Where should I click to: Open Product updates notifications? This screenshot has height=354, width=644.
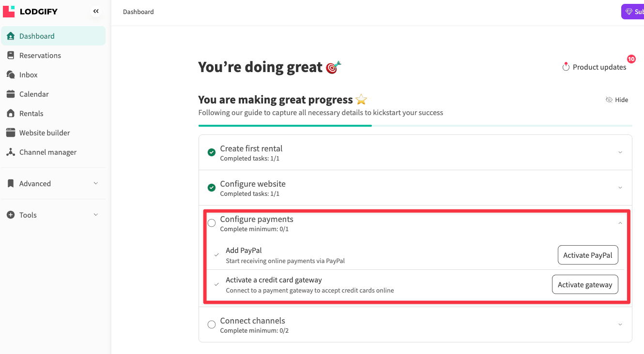tap(595, 67)
